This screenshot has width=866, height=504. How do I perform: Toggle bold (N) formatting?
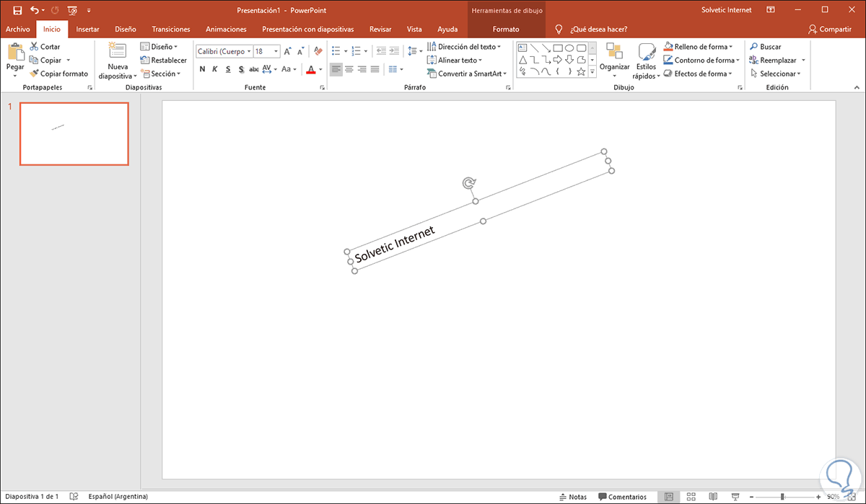point(203,69)
